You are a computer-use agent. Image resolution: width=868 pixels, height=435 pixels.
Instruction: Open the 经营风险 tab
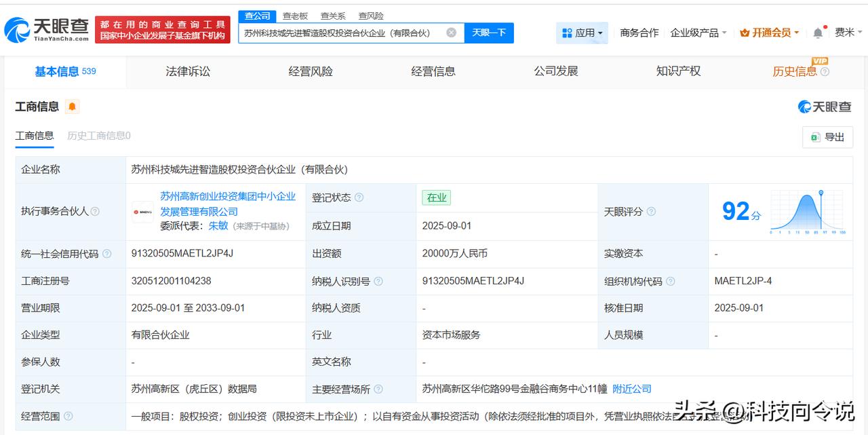click(x=311, y=71)
